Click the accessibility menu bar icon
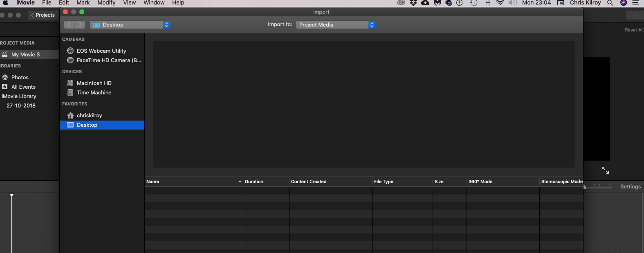 click(460, 3)
